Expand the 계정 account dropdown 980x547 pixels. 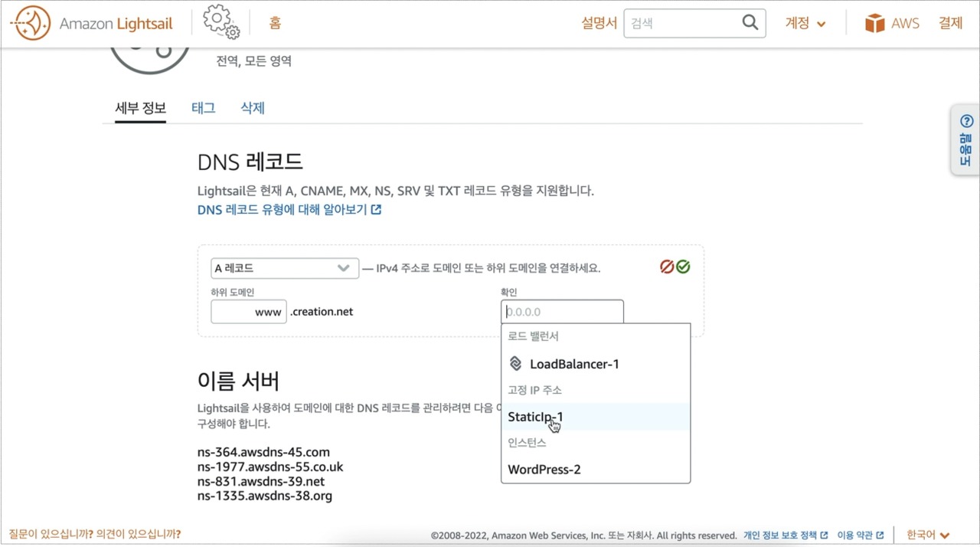pos(805,23)
